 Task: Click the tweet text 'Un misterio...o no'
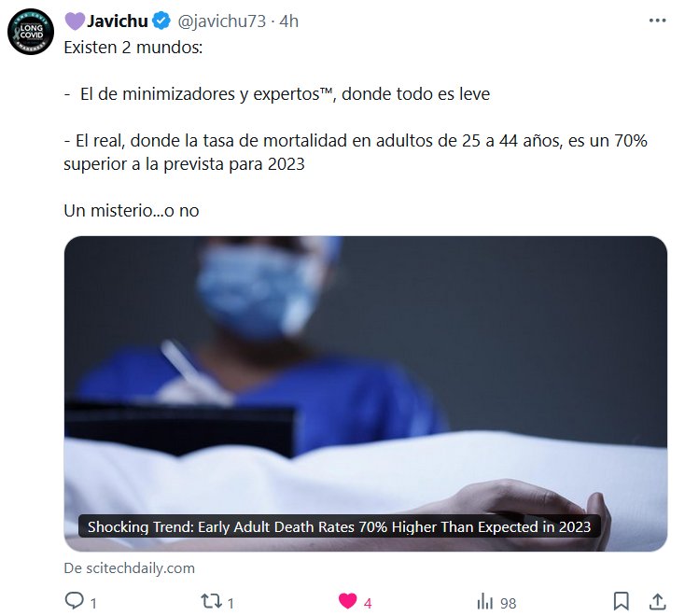pyautogui.click(x=132, y=211)
